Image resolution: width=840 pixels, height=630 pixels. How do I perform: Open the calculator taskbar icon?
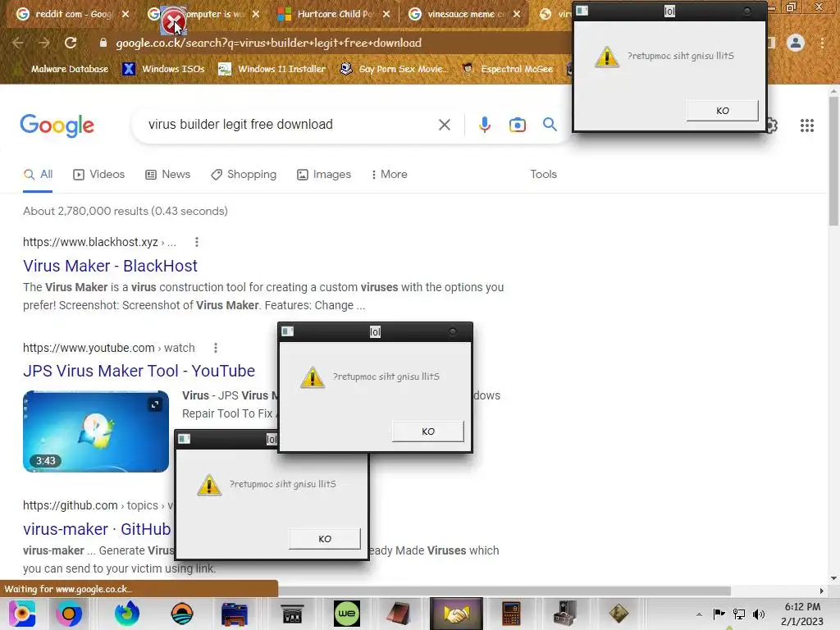coord(510,614)
